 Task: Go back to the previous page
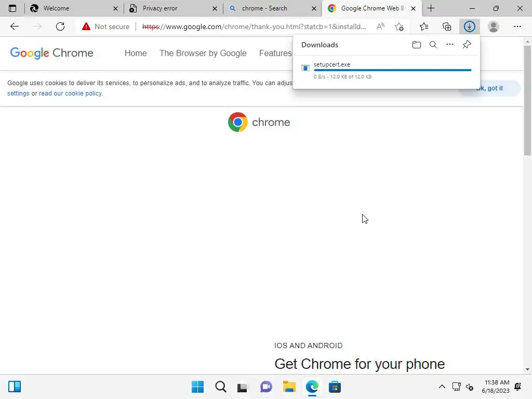pyautogui.click(x=14, y=26)
